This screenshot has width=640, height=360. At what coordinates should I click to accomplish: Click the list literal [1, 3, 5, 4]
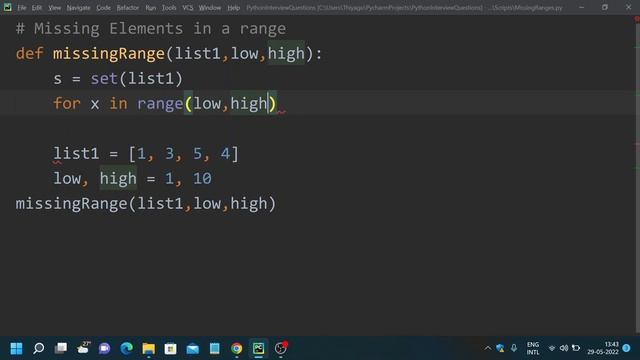coord(184,154)
